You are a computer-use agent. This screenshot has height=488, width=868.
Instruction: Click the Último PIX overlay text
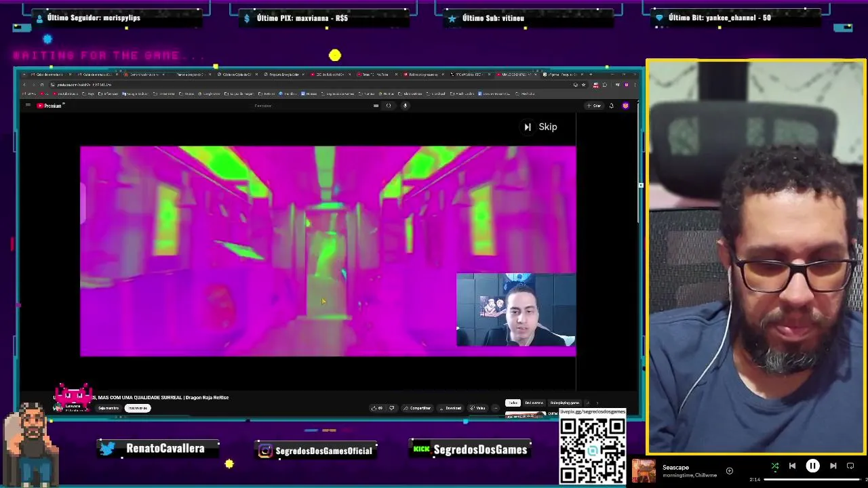coord(302,18)
